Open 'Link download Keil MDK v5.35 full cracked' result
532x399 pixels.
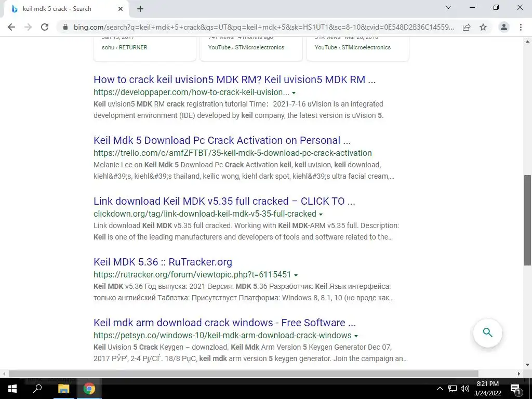[x=224, y=201]
